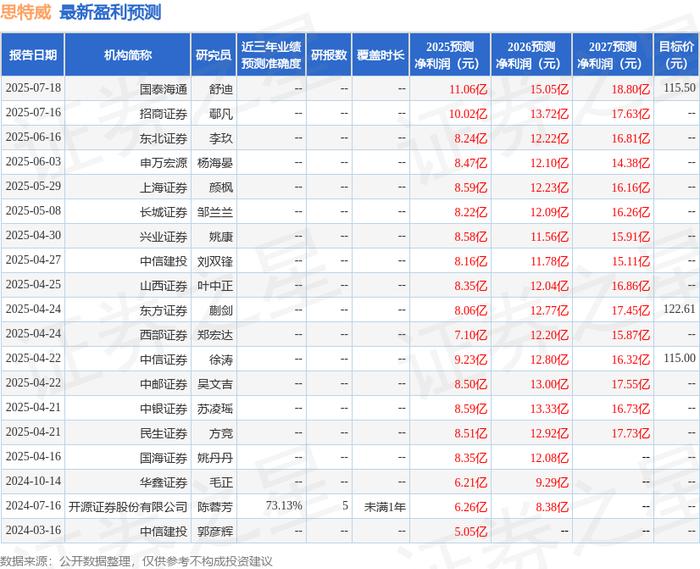Click institution name 长城证券
The width and height of the screenshot is (700, 569).
(x=163, y=212)
